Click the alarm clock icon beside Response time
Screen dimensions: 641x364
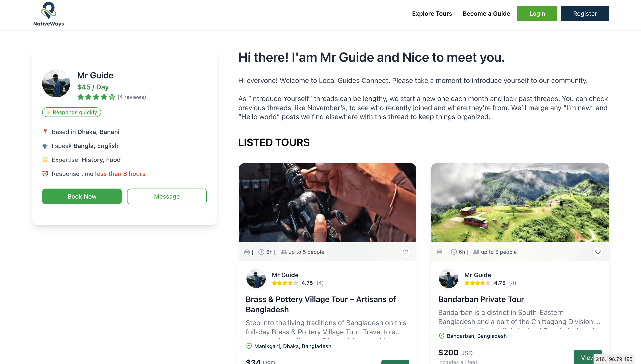[x=45, y=173]
